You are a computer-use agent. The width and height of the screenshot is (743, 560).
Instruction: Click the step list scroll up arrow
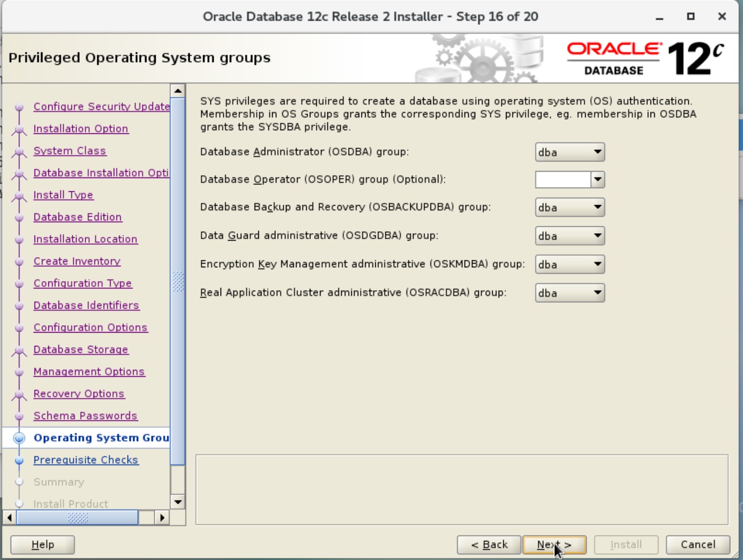[x=178, y=90]
